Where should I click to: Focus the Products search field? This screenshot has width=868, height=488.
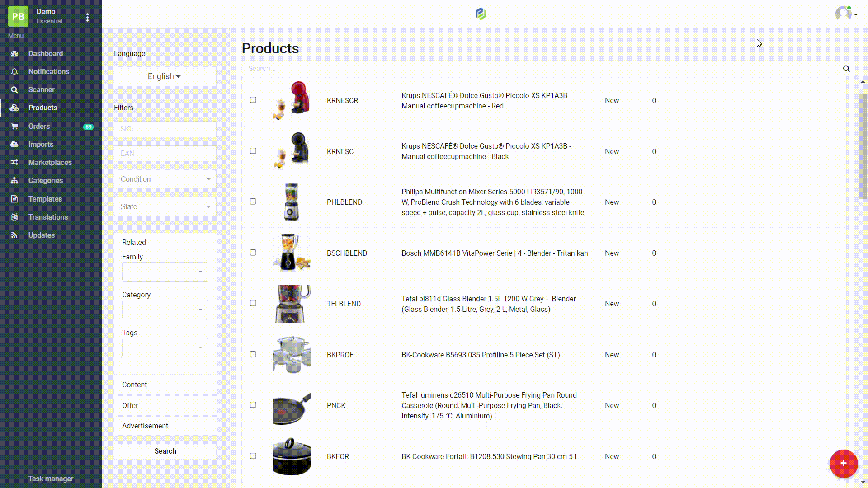(x=540, y=69)
